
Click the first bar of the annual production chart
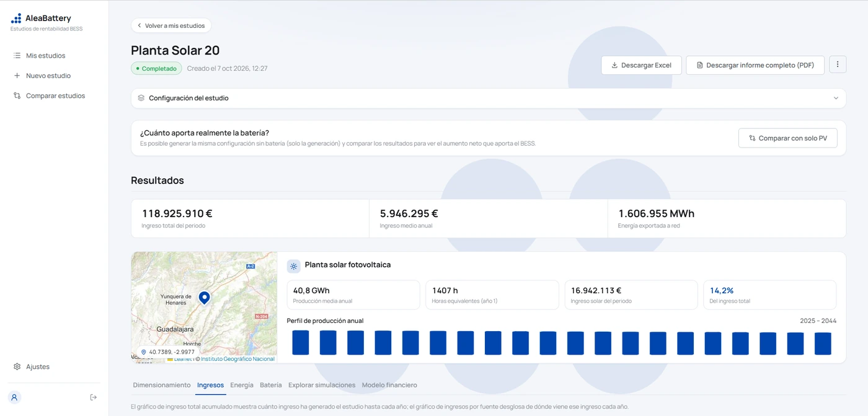[x=301, y=342]
